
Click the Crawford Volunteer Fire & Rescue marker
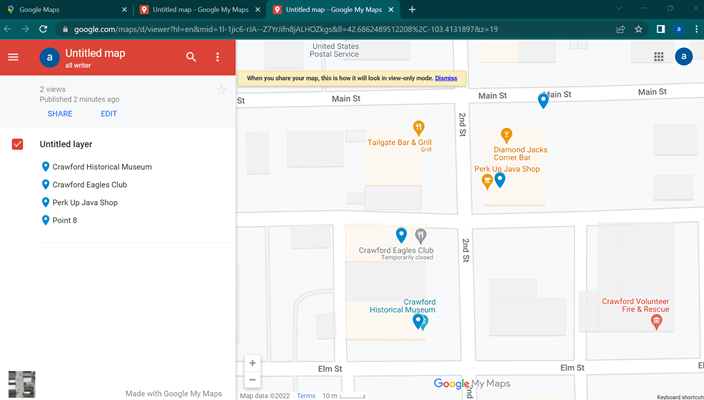click(x=656, y=321)
